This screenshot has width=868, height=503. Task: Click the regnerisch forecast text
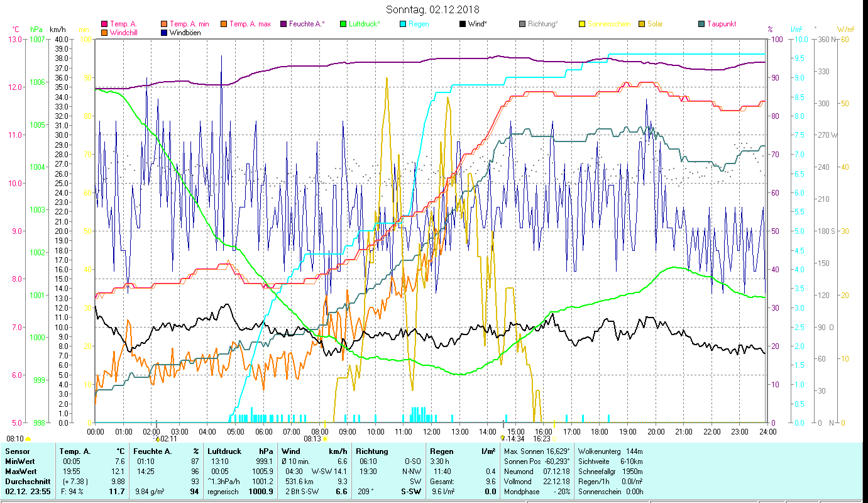click(x=223, y=492)
